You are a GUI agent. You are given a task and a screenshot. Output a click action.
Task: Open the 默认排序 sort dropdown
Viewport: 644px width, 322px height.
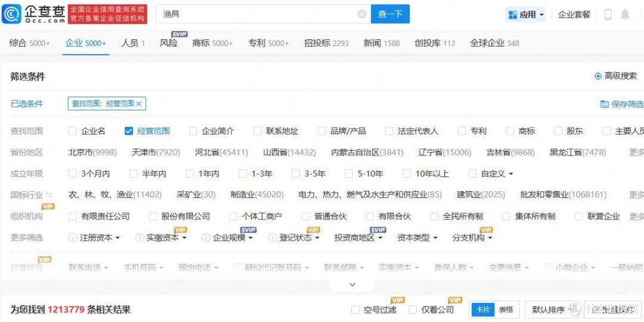(552, 309)
